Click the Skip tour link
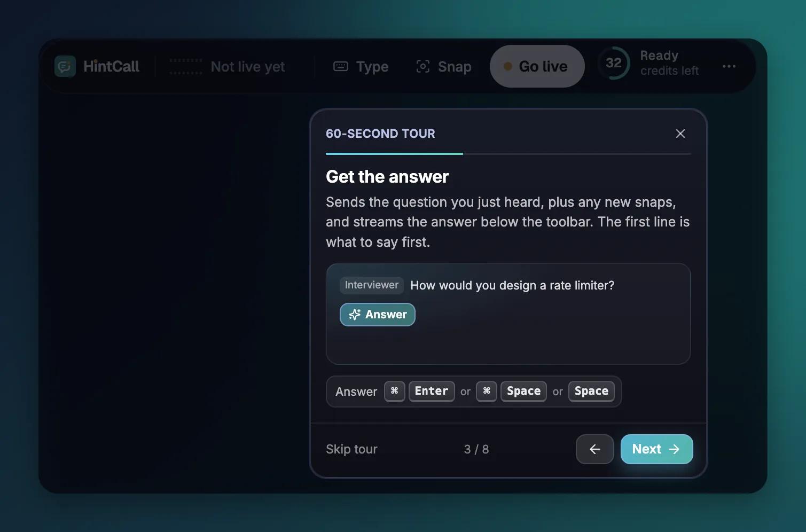 click(351, 449)
